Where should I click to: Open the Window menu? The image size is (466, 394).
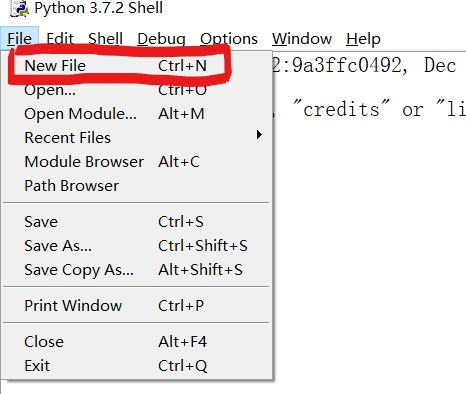(302, 39)
